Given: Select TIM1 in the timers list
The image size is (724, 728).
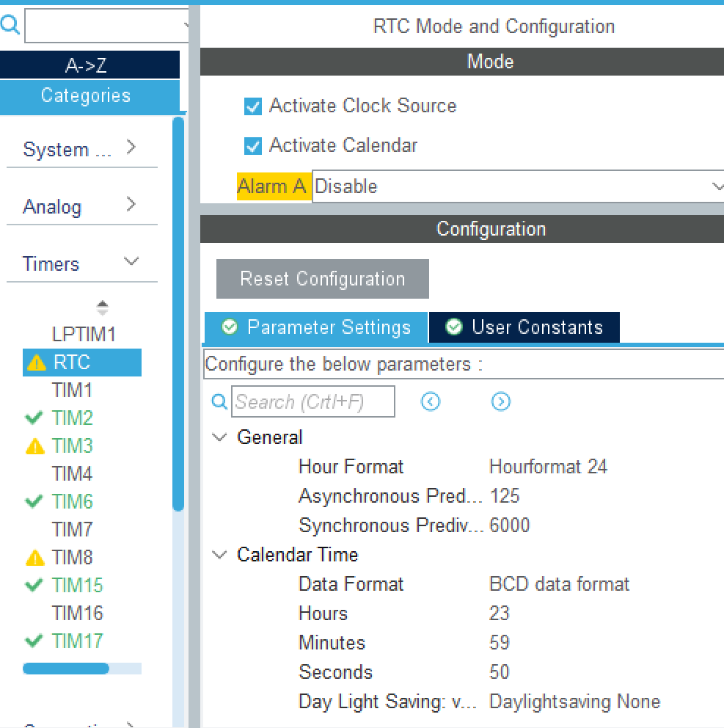Looking at the screenshot, I should 72,390.
